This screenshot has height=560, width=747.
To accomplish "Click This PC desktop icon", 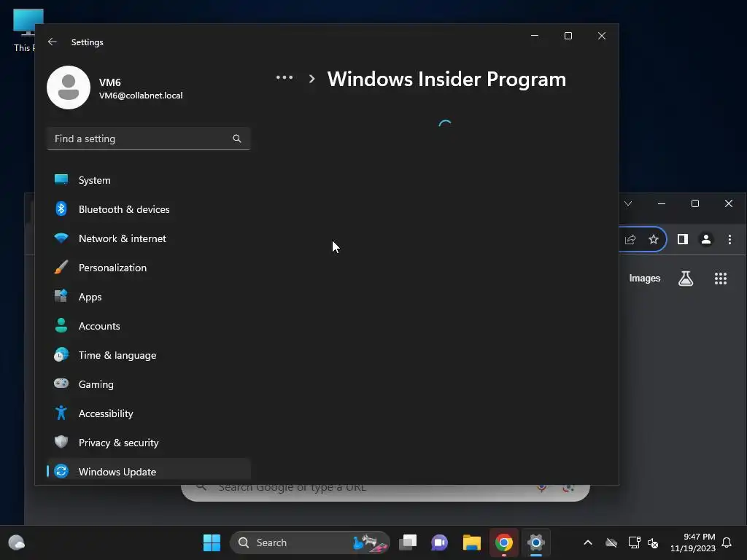I will click(26, 30).
